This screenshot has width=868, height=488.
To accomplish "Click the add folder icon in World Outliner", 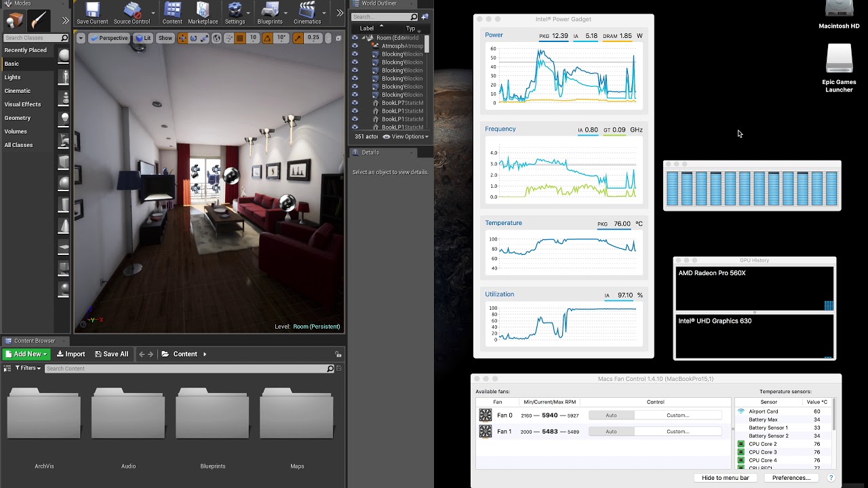I will [425, 17].
